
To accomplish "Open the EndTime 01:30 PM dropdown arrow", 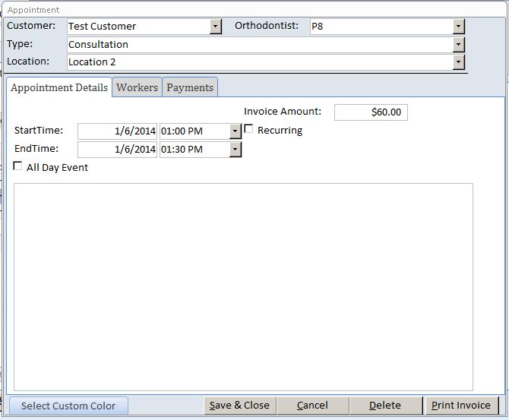I will 235,150.
